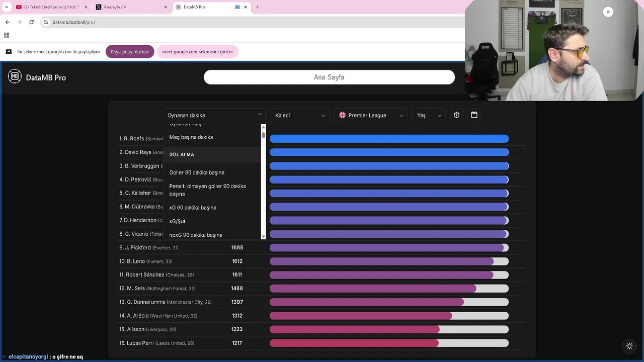This screenshot has width=644, height=362.
Task: Close the YouTube Teknik Direktörümüz tab
Action: click(x=86, y=7)
